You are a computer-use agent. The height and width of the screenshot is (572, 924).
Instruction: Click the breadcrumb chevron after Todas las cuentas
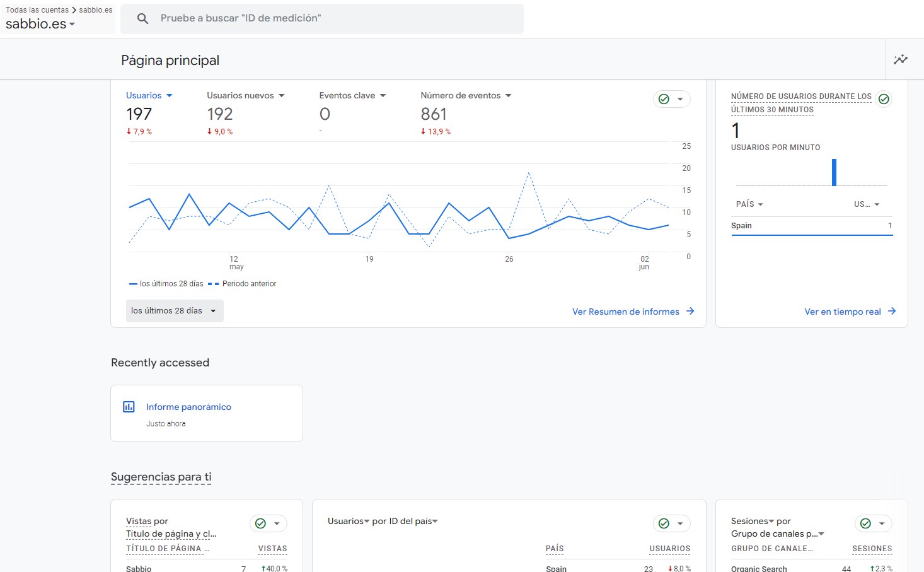(74, 10)
